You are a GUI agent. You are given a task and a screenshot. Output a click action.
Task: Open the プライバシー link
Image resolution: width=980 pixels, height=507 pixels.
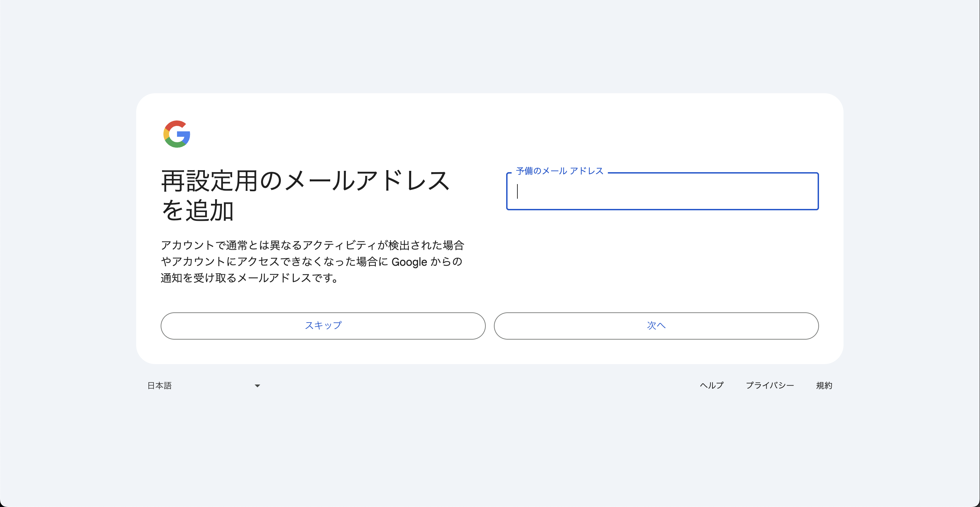(x=770, y=385)
